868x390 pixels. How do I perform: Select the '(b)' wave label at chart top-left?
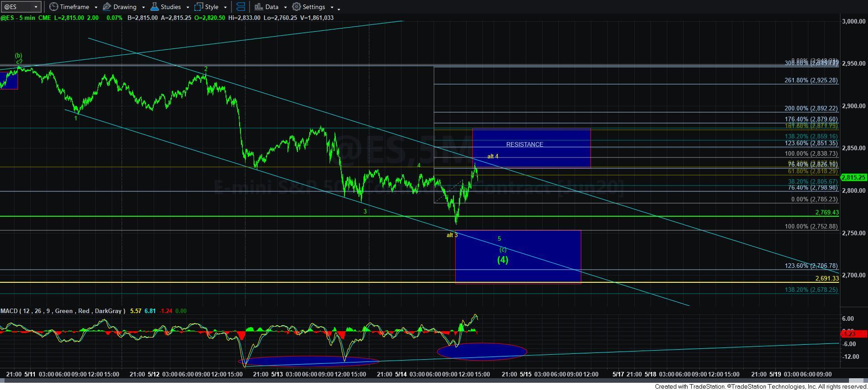pyautogui.click(x=19, y=56)
